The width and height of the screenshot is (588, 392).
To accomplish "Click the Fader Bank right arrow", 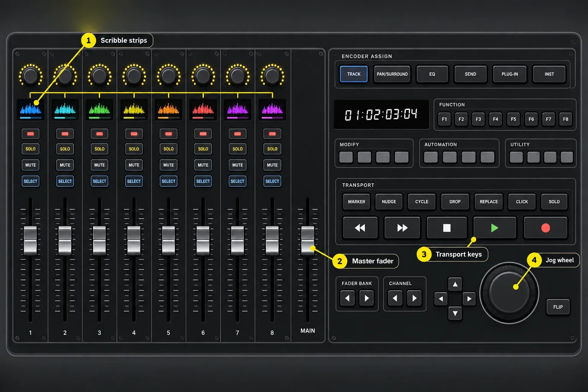I will (x=367, y=298).
